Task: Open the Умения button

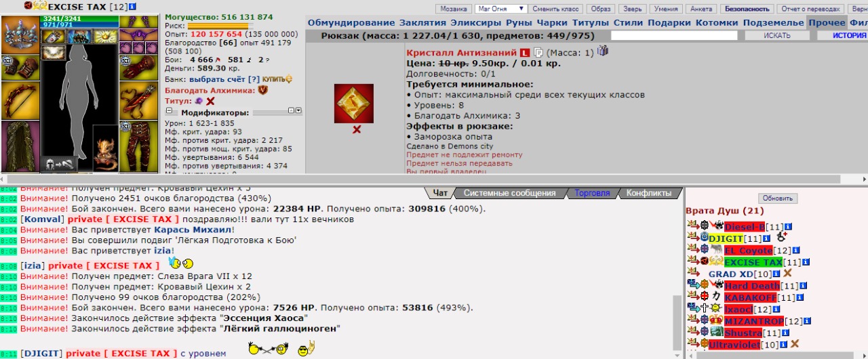Action: [x=666, y=9]
